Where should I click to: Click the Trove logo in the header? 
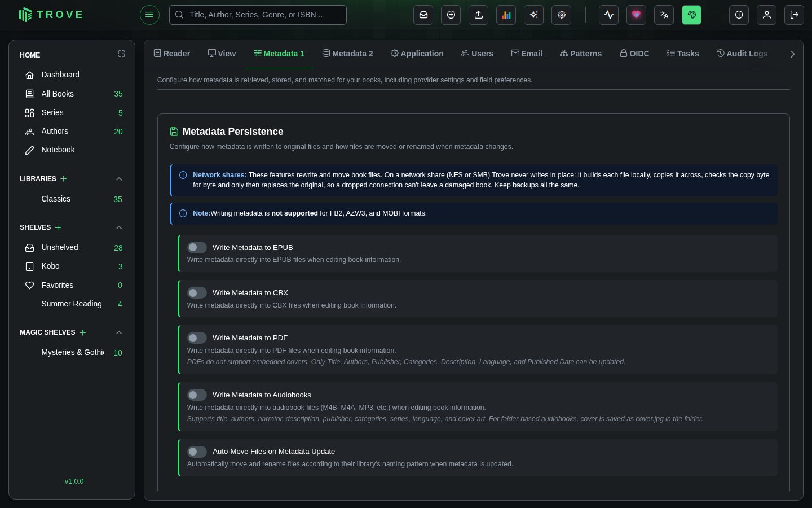51,15
